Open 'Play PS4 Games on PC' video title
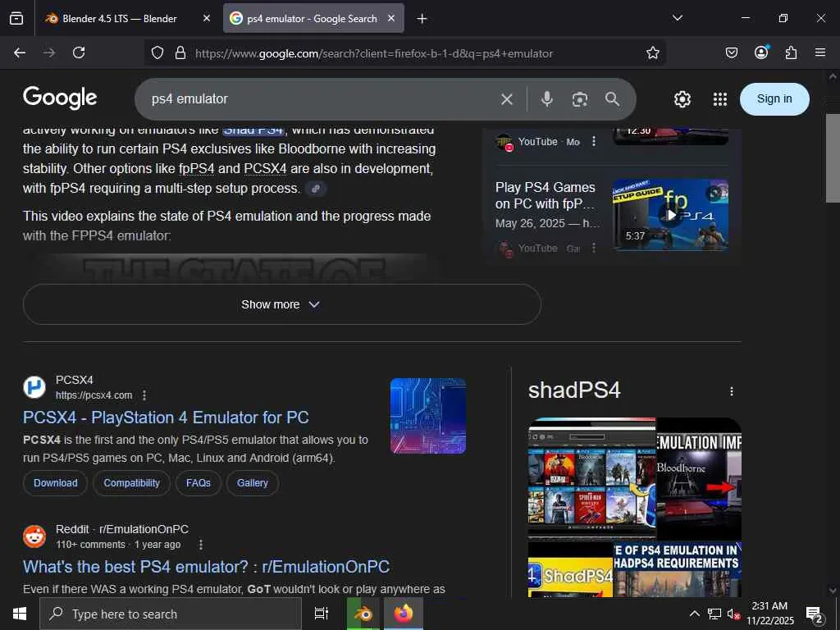The image size is (840, 630). (x=546, y=195)
